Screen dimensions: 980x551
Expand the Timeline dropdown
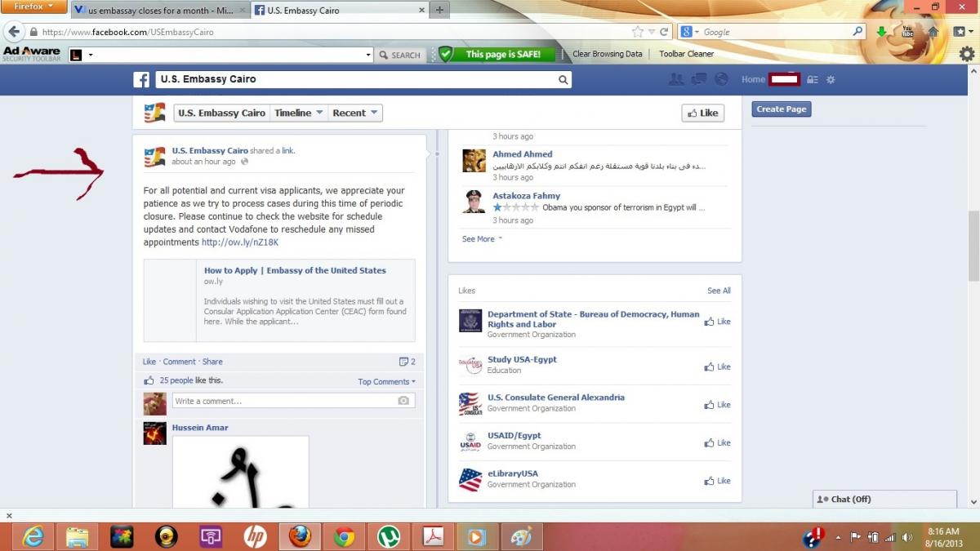[x=298, y=113]
